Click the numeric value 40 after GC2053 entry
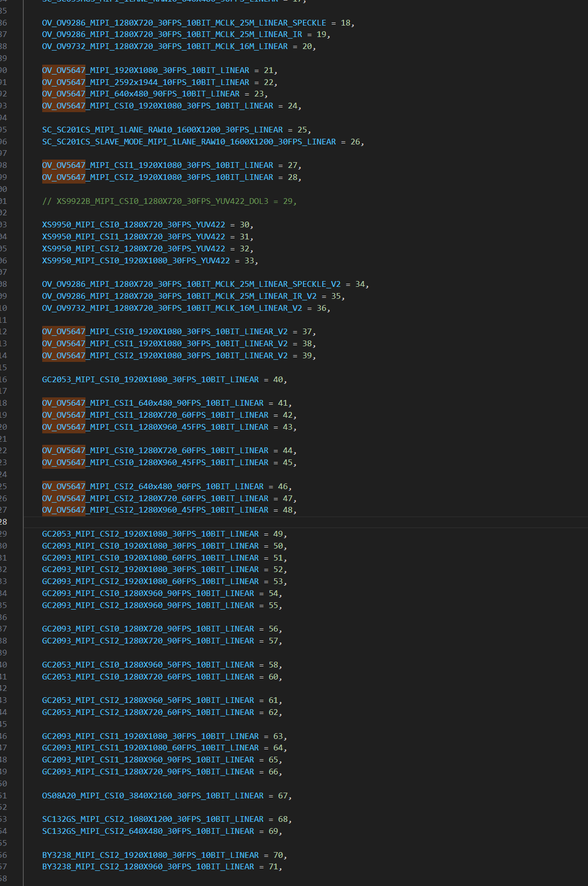The image size is (588, 886). click(278, 380)
